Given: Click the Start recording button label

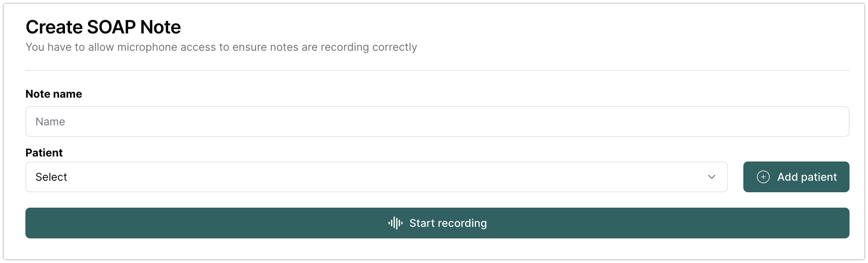Looking at the screenshot, I should [448, 223].
